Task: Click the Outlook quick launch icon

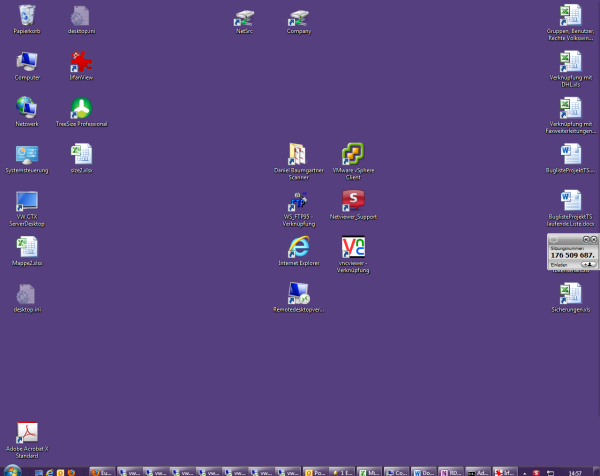Action: 60,473
